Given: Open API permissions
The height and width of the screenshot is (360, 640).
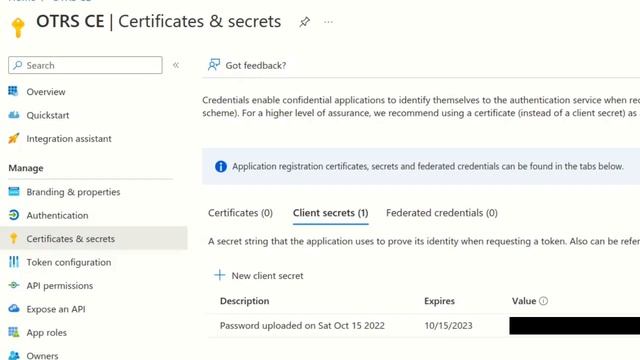Looking at the screenshot, I should coord(60,286).
